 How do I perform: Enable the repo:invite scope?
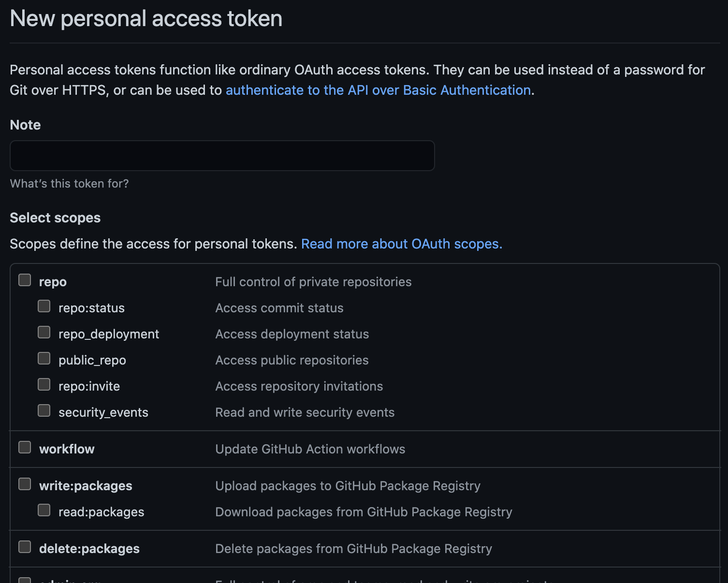[x=44, y=385]
